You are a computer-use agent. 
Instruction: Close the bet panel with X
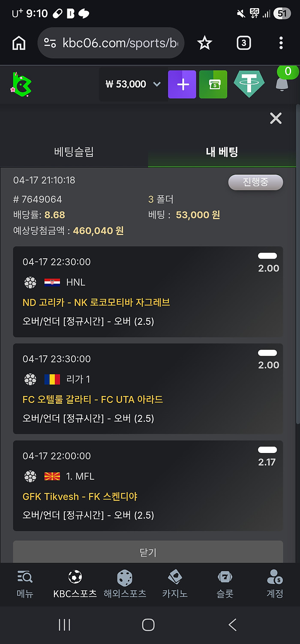pyautogui.click(x=276, y=118)
